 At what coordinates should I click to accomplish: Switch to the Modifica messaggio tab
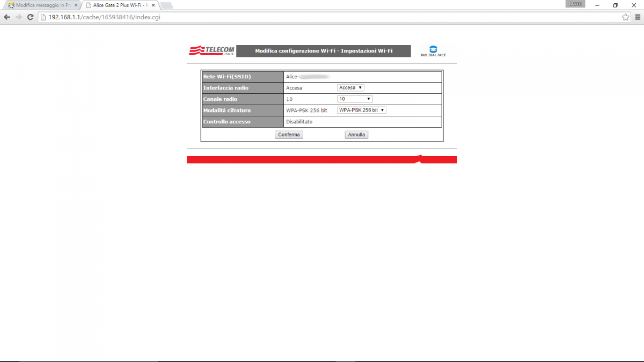point(41,5)
